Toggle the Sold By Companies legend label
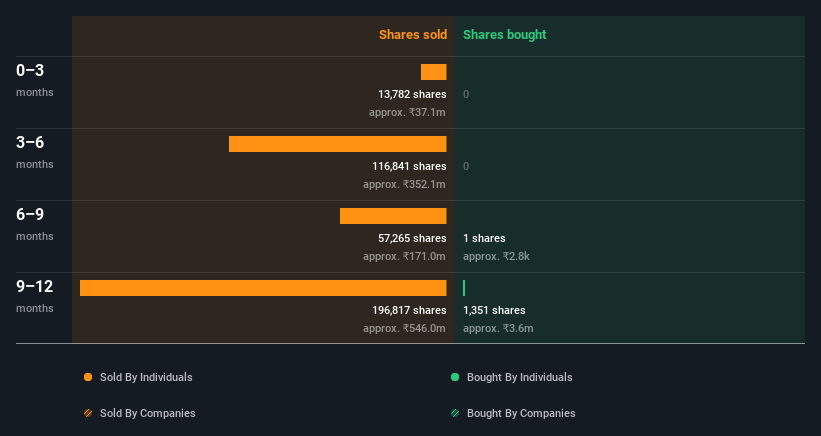Image resolution: width=821 pixels, height=436 pixels. [148, 413]
